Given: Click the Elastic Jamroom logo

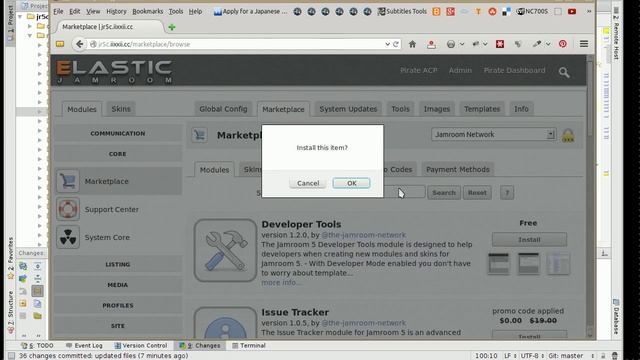Looking at the screenshot, I should tap(114, 72).
